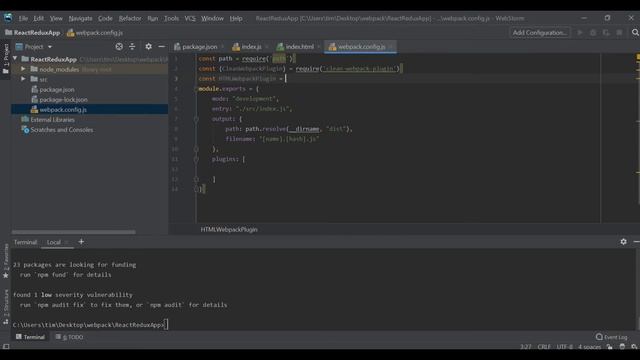Open the View menu
640x360 pixels.
coord(56,18)
